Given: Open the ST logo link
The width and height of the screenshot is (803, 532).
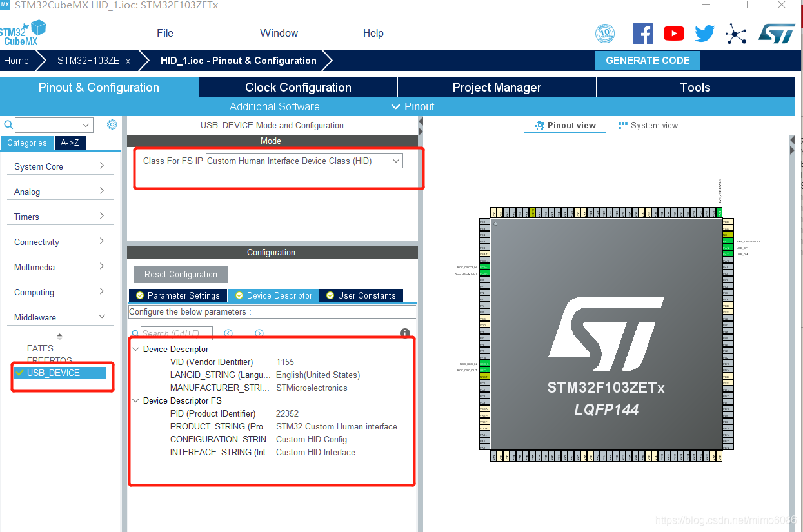Looking at the screenshot, I should click(x=777, y=34).
